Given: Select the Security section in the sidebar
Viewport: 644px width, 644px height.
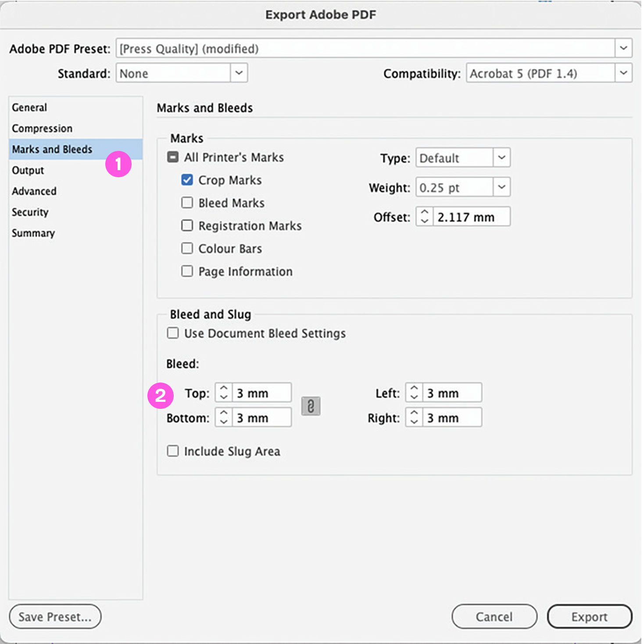Looking at the screenshot, I should pos(30,212).
